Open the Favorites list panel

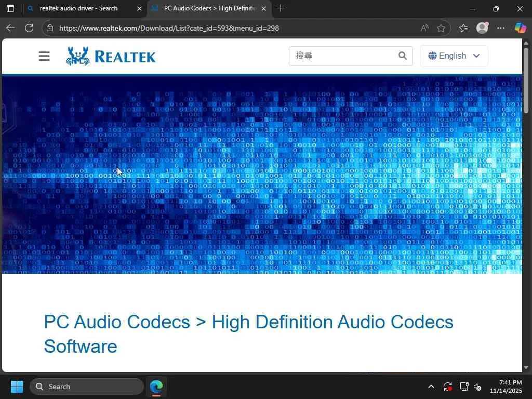[463, 28]
